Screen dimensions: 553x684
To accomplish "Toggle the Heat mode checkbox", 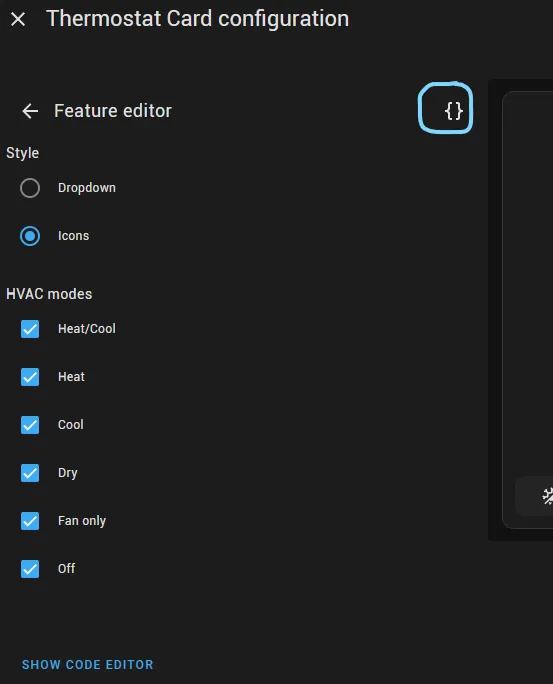I will (30, 377).
